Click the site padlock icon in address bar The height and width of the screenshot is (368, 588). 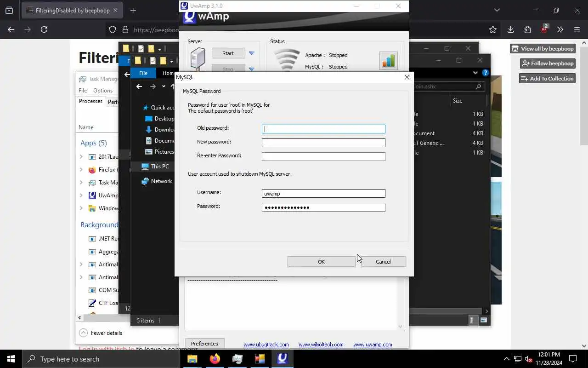pos(125,29)
